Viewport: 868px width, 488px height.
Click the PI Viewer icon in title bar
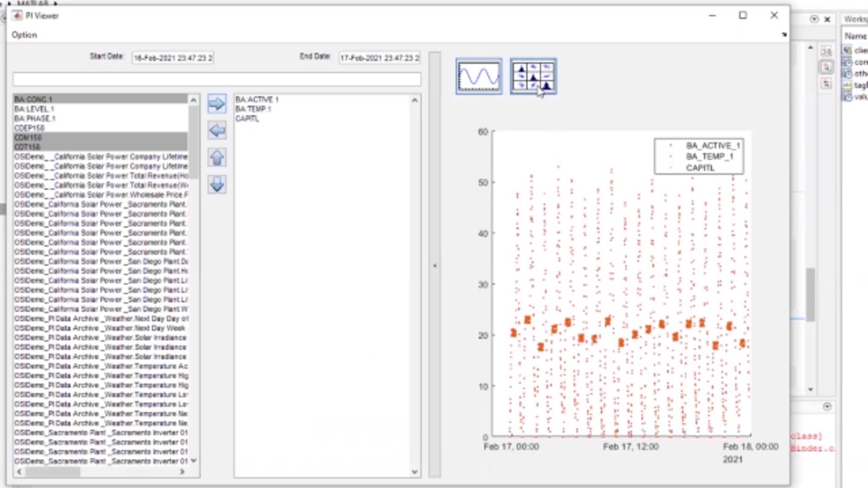pyautogui.click(x=16, y=16)
